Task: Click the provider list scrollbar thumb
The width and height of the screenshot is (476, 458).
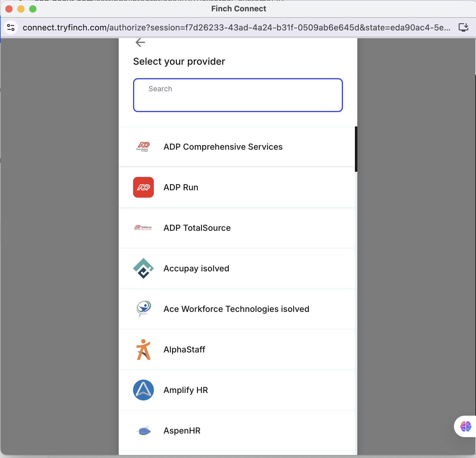Action: [x=356, y=149]
